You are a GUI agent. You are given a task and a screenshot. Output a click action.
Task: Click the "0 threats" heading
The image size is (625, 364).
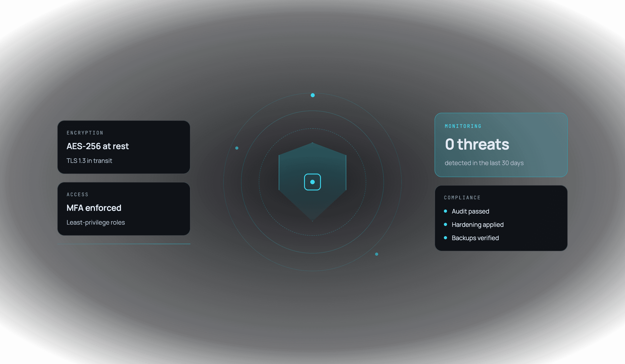click(x=477, y=144)
